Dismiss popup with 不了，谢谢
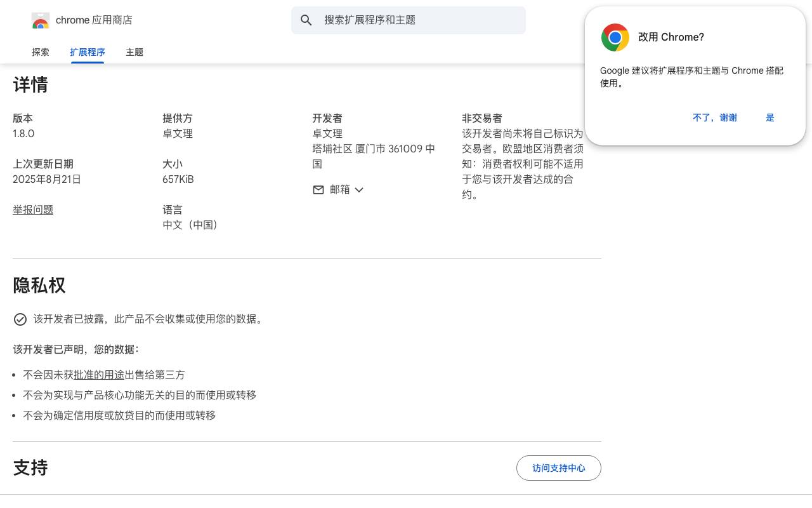812x508 pixels. pyautogui.click(x=715, y=117)
